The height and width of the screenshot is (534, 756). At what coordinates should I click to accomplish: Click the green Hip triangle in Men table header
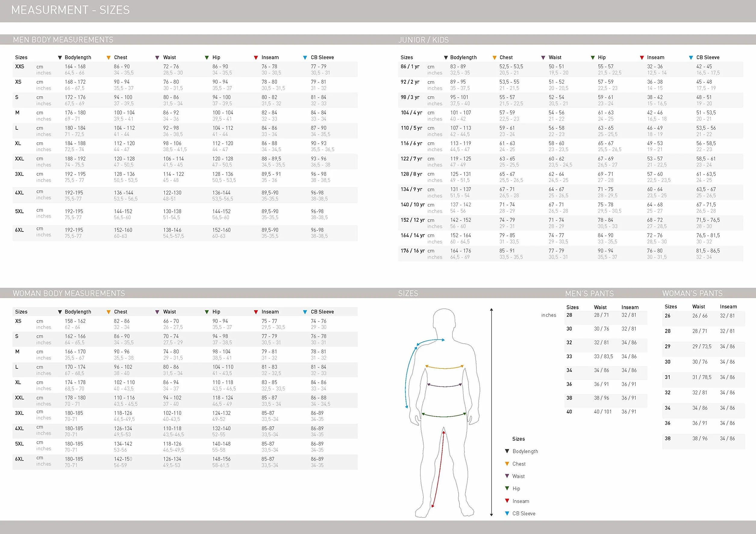coord(207,57)
